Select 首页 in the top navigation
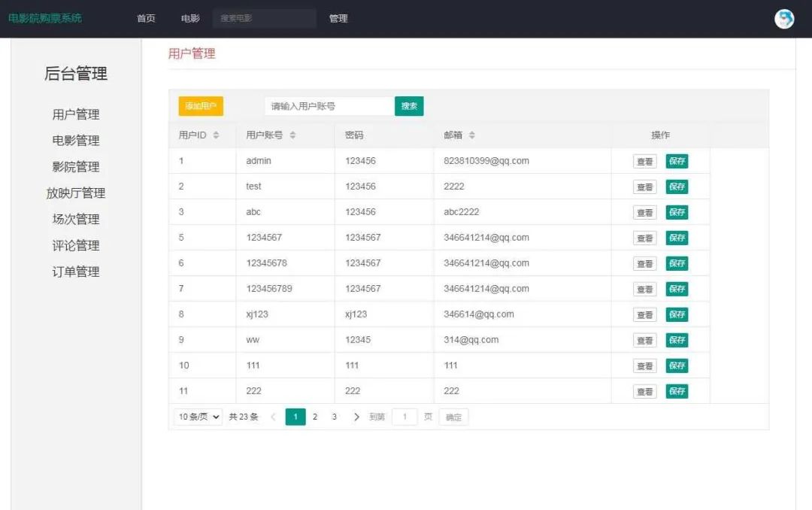 [146, 18]
